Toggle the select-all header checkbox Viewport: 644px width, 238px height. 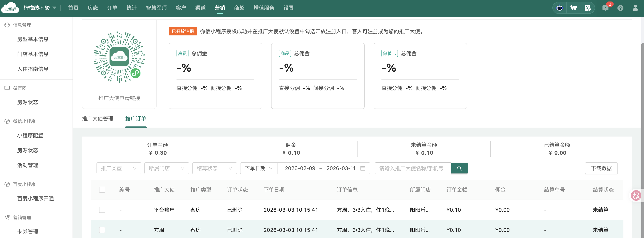coord(102,190)
